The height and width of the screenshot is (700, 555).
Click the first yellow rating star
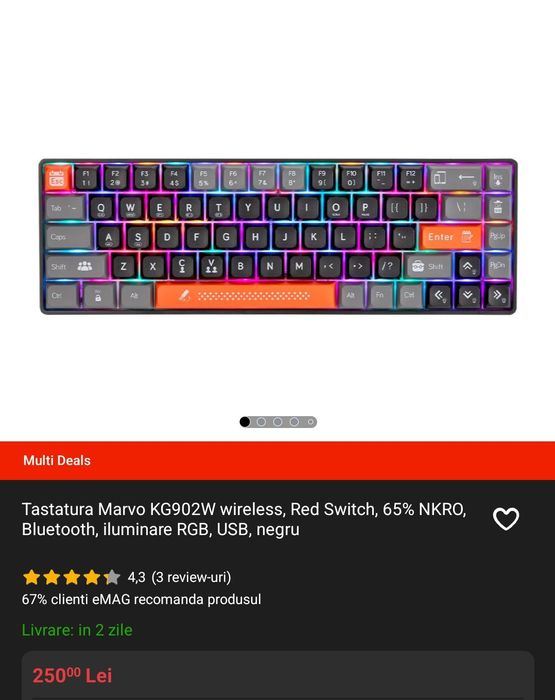tap(31, 577)
